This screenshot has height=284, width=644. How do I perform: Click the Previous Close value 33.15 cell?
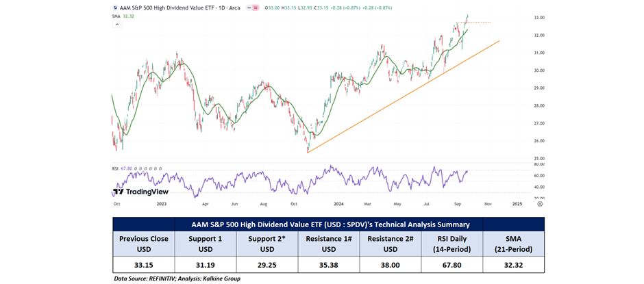tap(144, 265)
